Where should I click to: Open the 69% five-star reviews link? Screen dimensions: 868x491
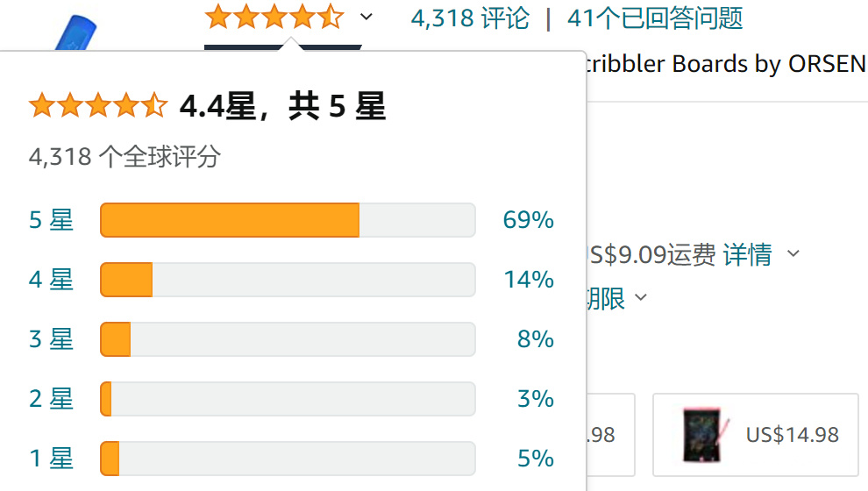tap(528, 220)
